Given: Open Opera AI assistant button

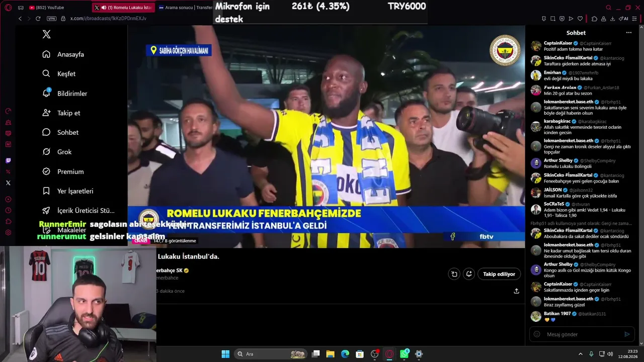Looking at the screenshot, I should 624,19.
